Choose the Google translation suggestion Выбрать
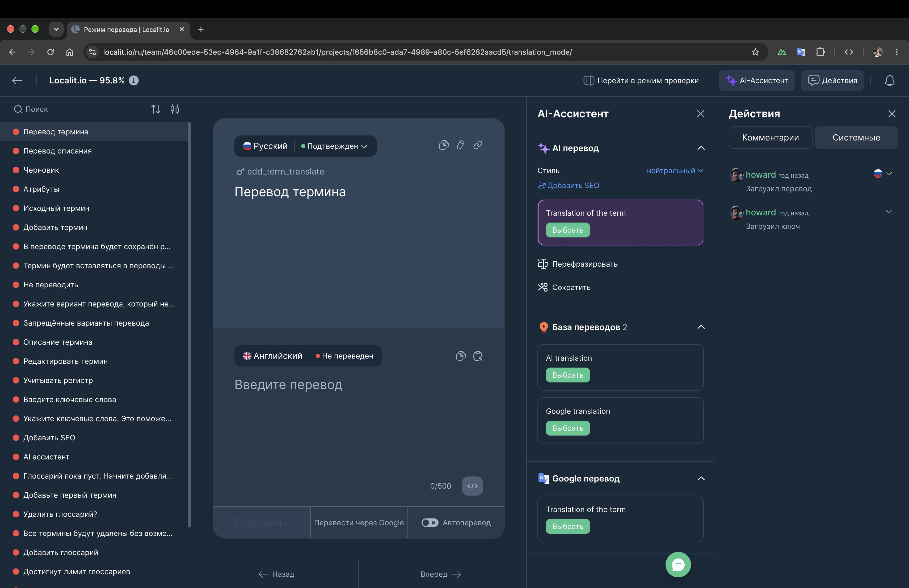 click(567, 428)
